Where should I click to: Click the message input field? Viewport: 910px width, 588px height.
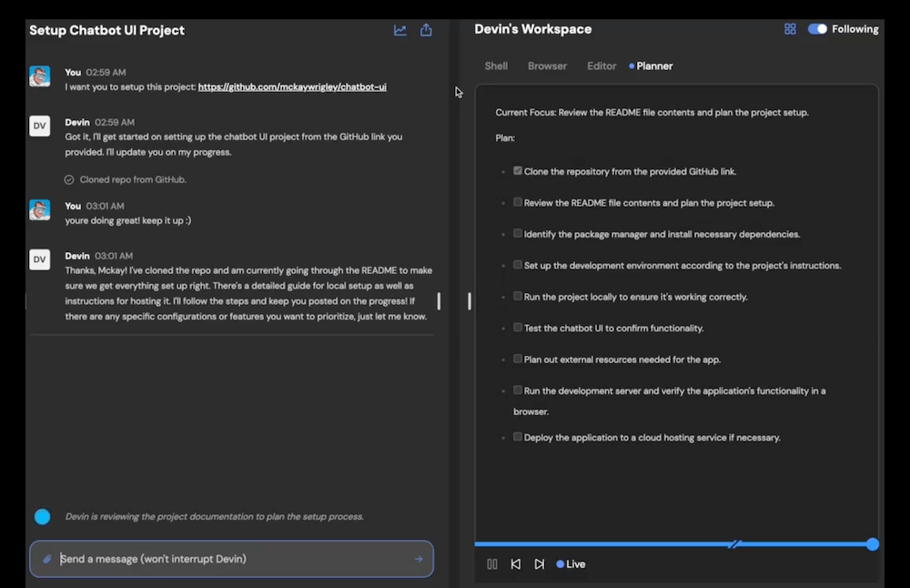[227, 559]
